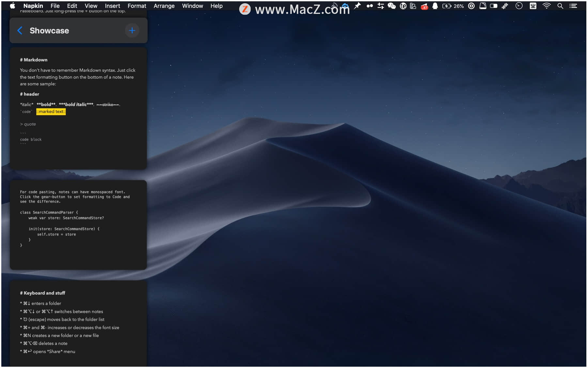588x368 pixels.
Task: Open the square trident-logo menu bar icon
Action: 533,6
